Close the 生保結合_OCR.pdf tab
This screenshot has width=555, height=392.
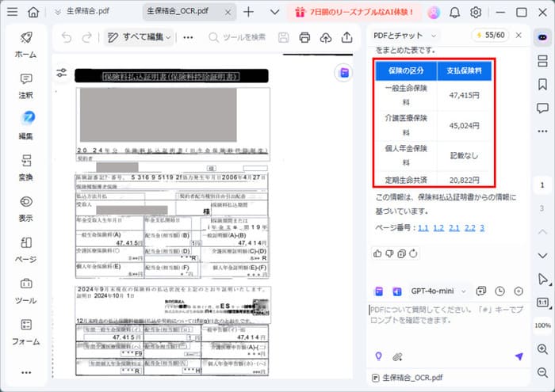click(x=228, y=12)
